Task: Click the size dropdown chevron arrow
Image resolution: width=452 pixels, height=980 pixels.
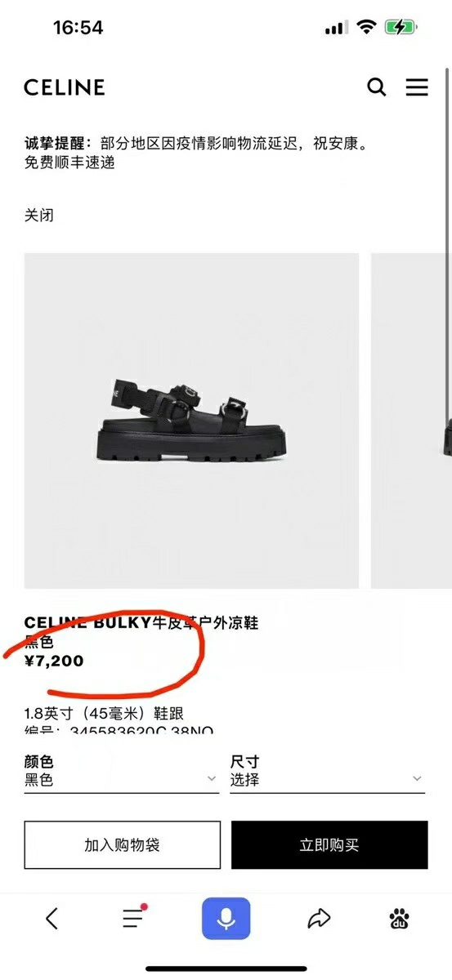Action: pos(417,780)
